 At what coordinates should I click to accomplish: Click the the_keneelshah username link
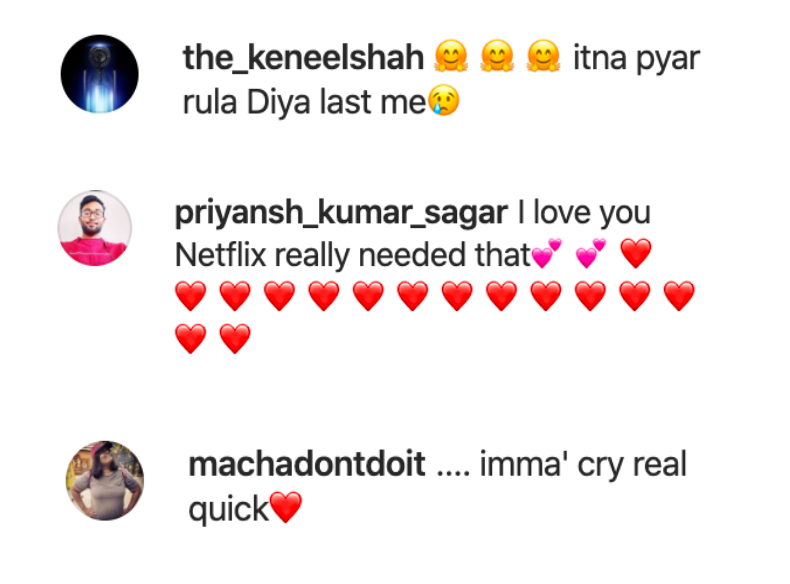click(303, 58)
